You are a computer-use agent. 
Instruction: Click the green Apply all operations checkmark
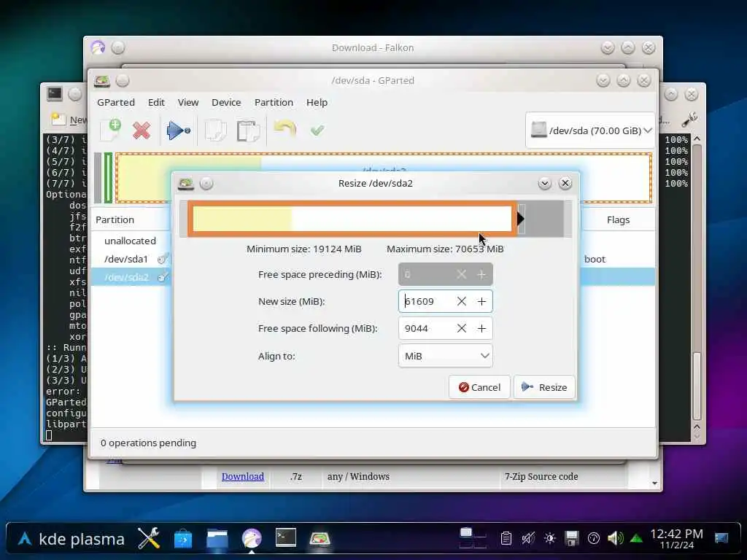coord(317,130)
